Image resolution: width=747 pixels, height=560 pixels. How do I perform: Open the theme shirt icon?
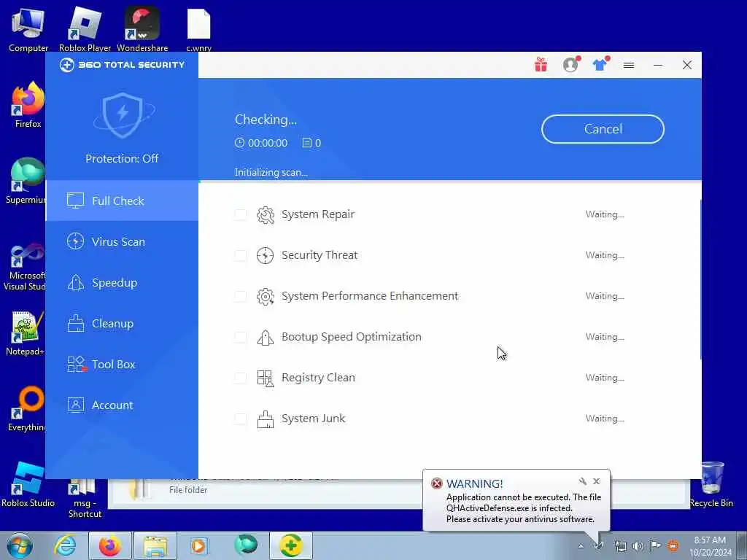click(600, 65)
